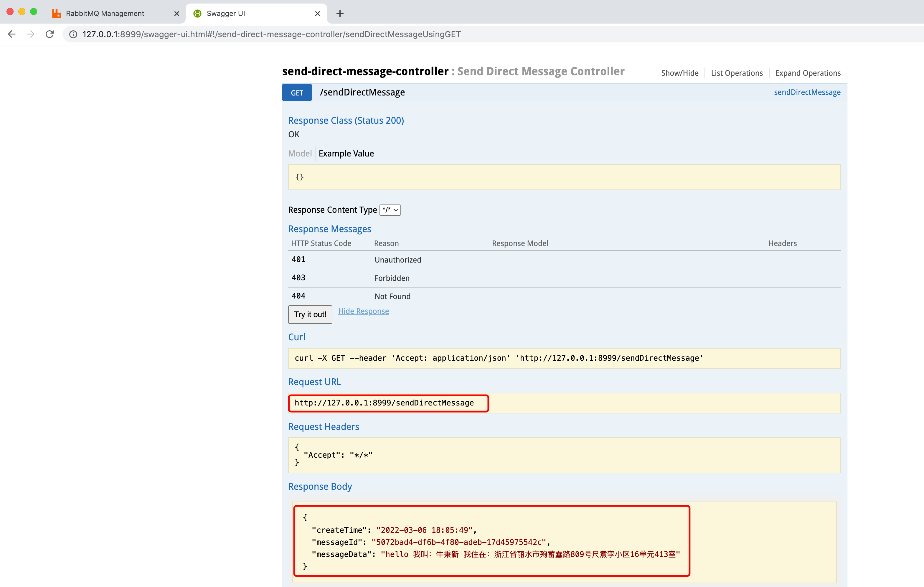Click the Try it out! button
Image resolution: width=924 pixels, height=587 pixels.
click(x=310, y=314)
